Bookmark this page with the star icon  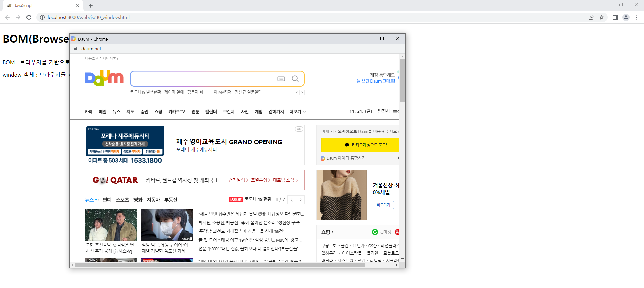coord(602,17)
